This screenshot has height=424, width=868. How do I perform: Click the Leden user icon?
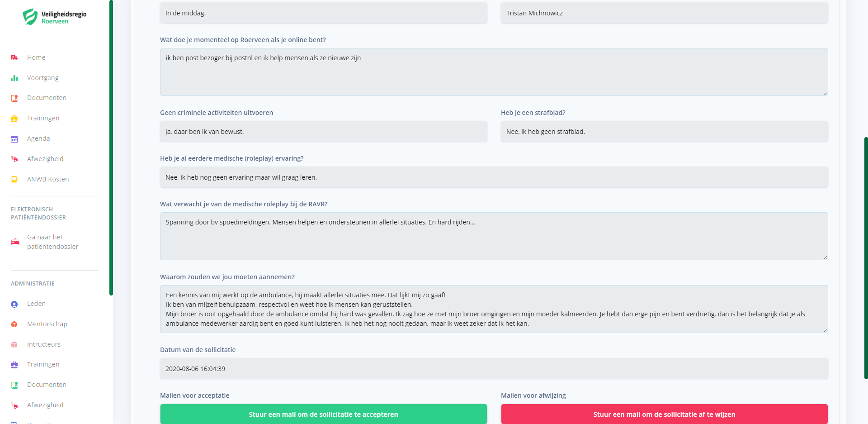click(x=14, y=304)
